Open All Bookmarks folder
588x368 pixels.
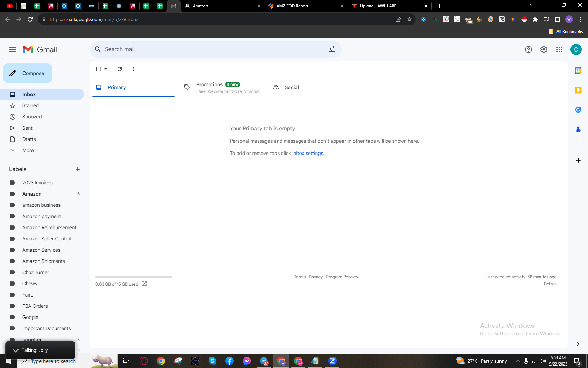point(566,32)
